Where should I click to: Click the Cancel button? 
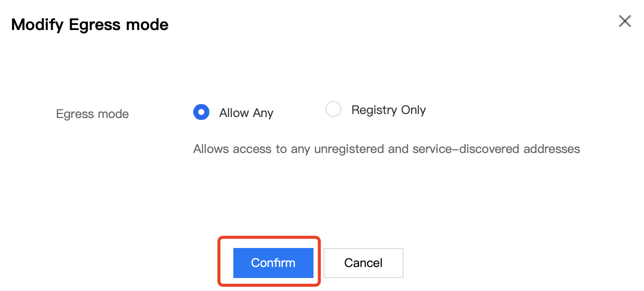(363, 263)
